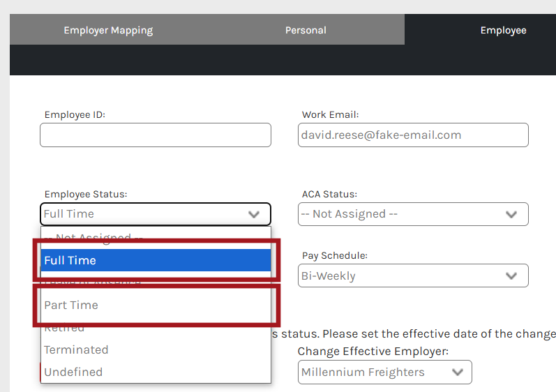
Task: Click the Employee Status chevron arrow
Action: click(x=253, y=214)
